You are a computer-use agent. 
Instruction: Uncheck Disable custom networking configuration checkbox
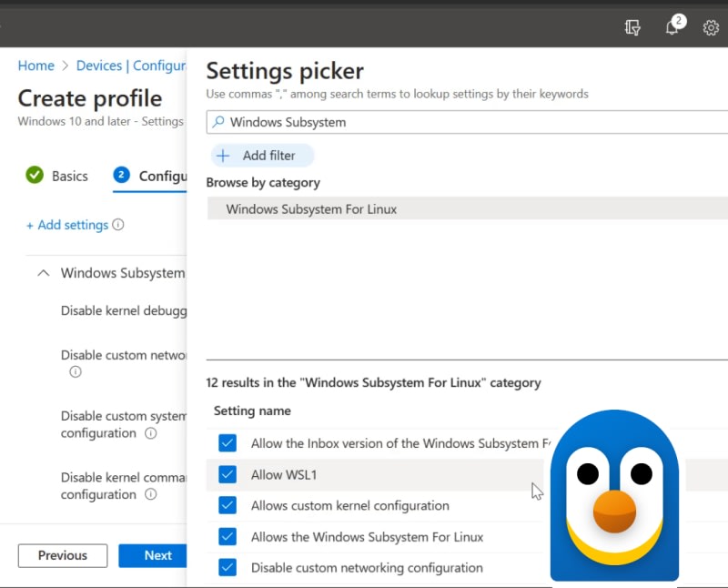tap(227, 567)
